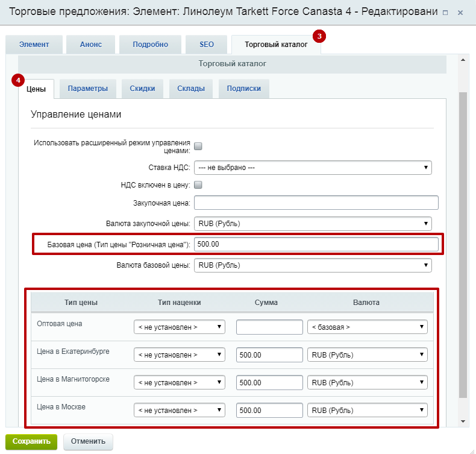Screen dimensions: 476x454
Task: Switch to the Элемент tab
Action: click(34, 45)
